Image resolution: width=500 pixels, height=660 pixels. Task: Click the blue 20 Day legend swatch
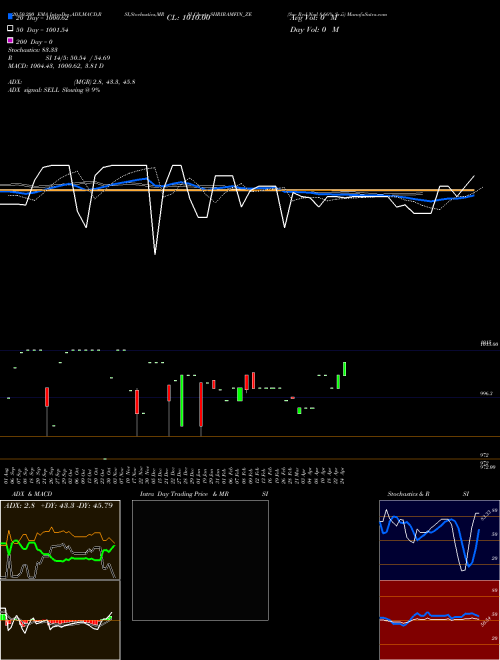(10, 17)
